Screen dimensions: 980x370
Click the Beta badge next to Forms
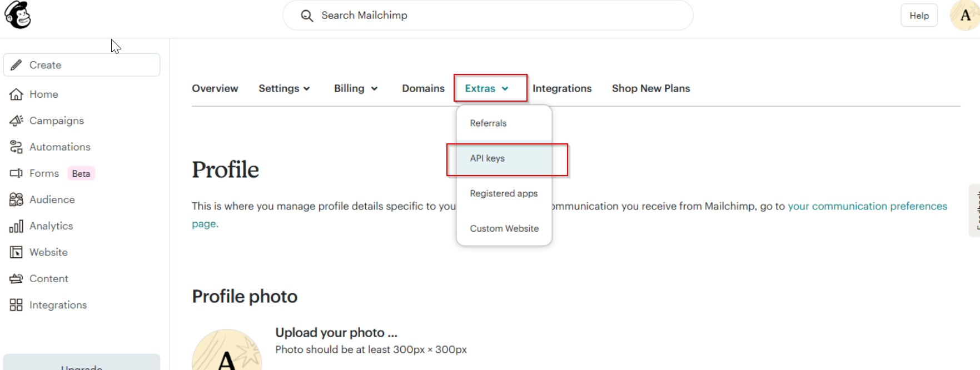coord(81,173)
